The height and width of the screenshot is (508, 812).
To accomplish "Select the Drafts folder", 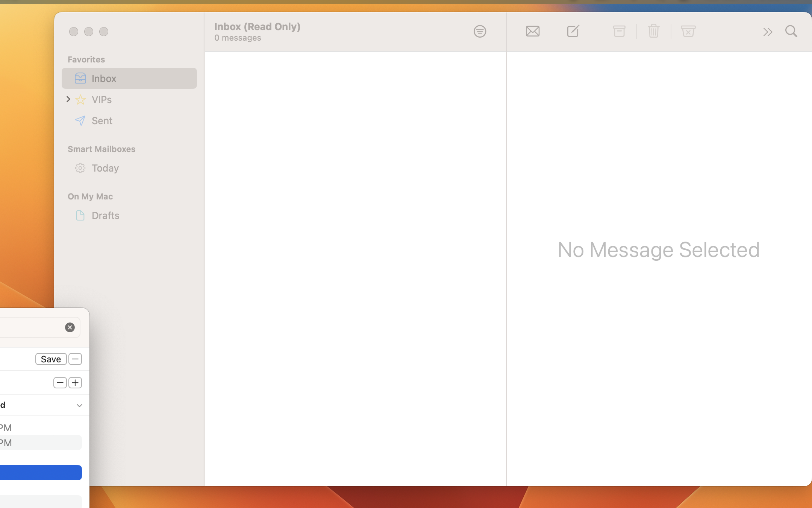I will point(105,215).
